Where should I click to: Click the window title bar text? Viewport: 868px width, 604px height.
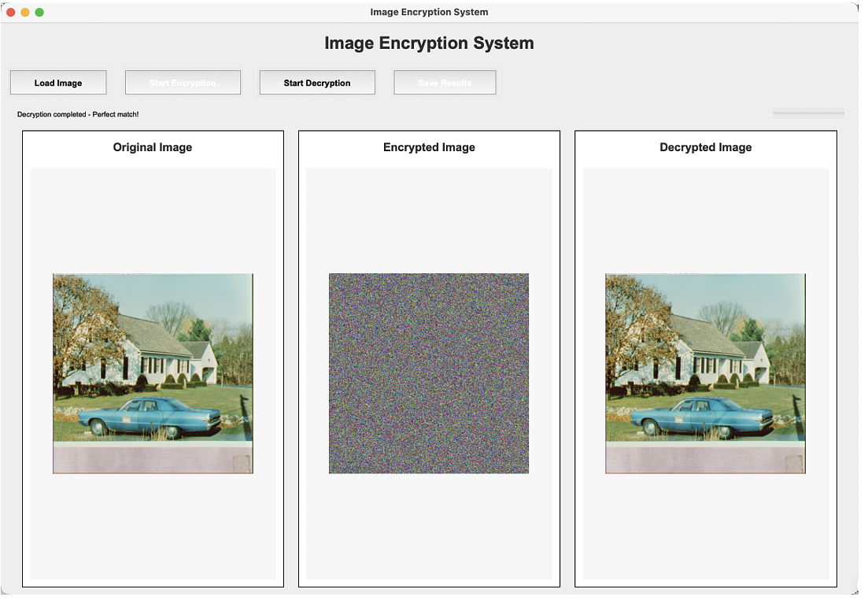tap(429, 12)
